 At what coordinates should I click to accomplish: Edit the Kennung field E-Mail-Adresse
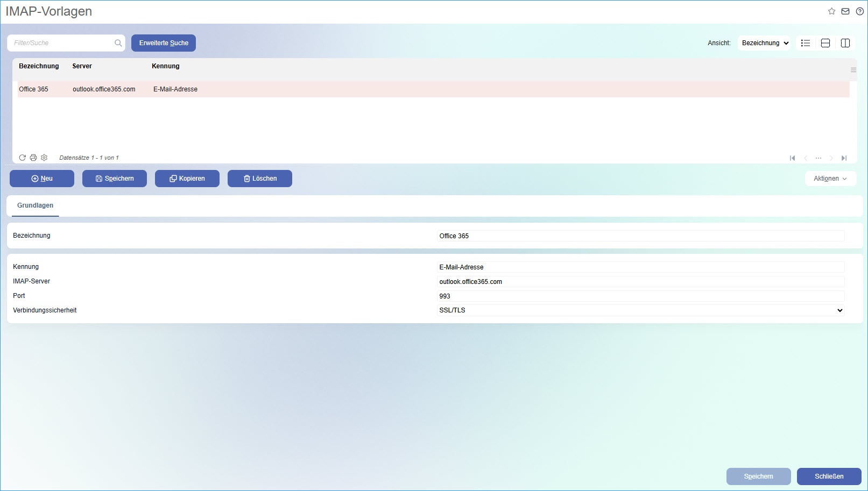641,267
